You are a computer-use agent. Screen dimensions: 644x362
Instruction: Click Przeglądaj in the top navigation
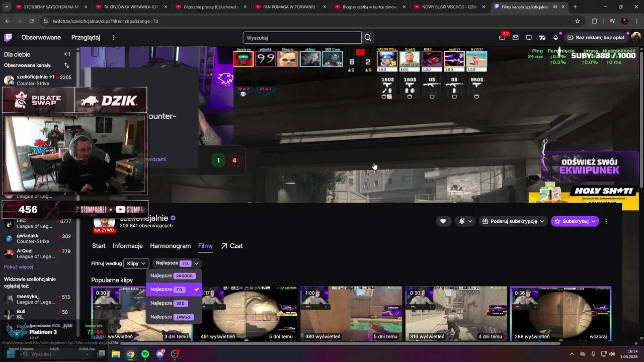pos(86,38)
